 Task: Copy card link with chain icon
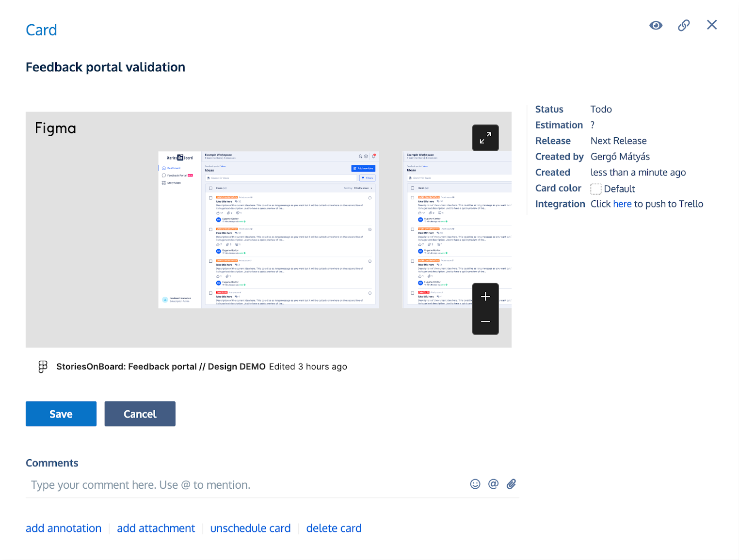[684, 25]
